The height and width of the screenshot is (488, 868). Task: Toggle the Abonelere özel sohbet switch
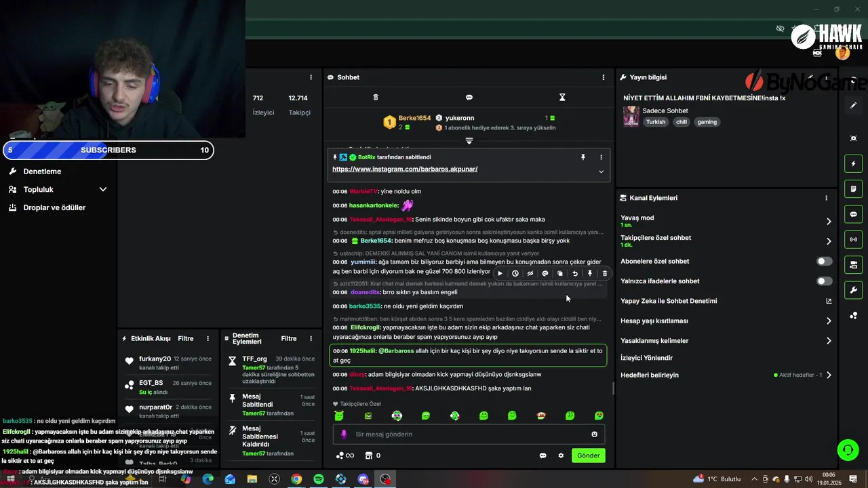pos(824,261)
